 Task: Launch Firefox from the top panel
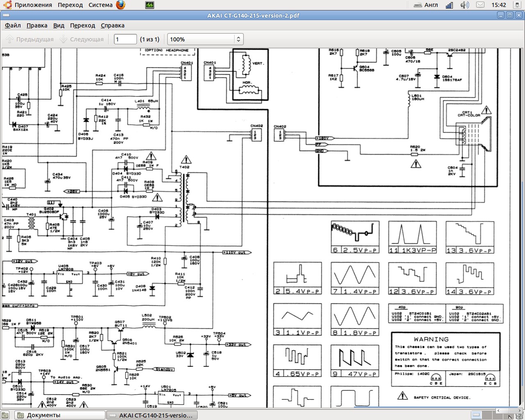(x=120, y=5)
